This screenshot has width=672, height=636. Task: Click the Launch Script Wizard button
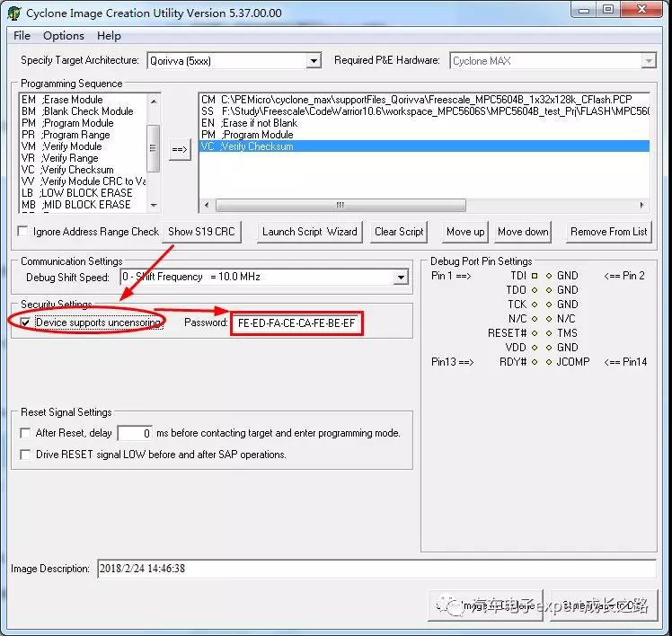click(309, 232)
